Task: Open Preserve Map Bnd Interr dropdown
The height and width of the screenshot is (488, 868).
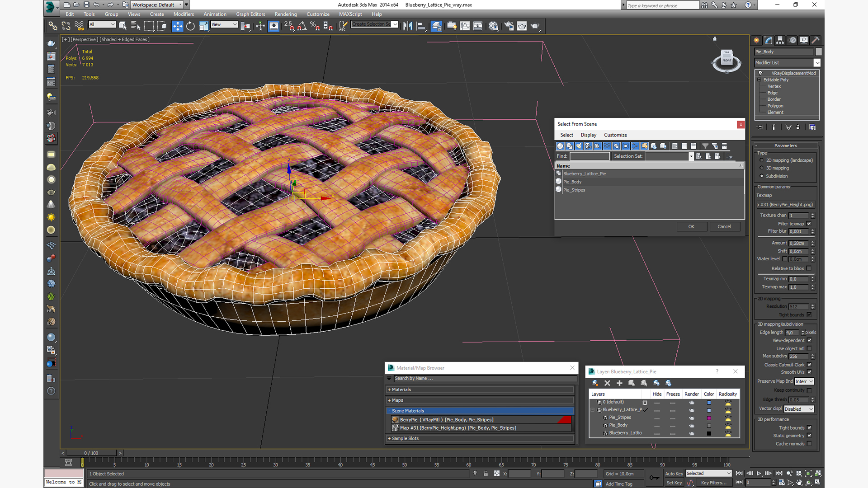Action: tap(804, 381)
